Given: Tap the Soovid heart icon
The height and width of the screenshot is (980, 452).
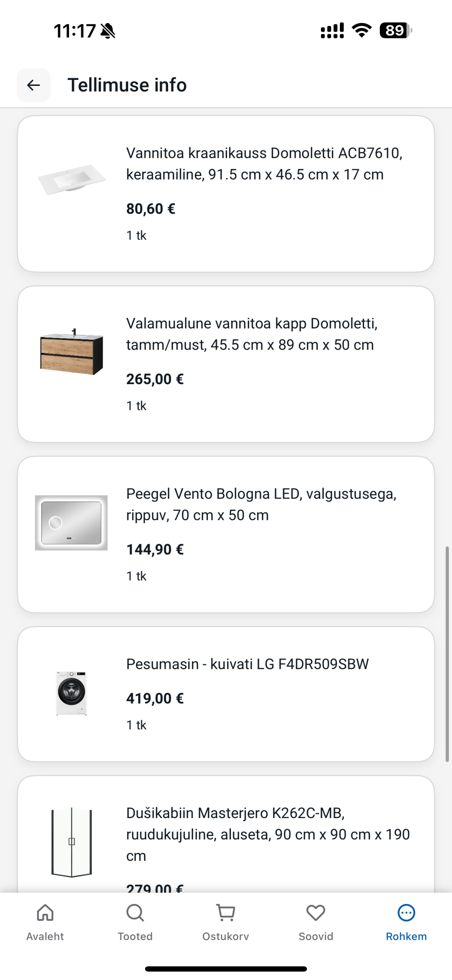Looking at the screenshot, I should coord(316,913).
